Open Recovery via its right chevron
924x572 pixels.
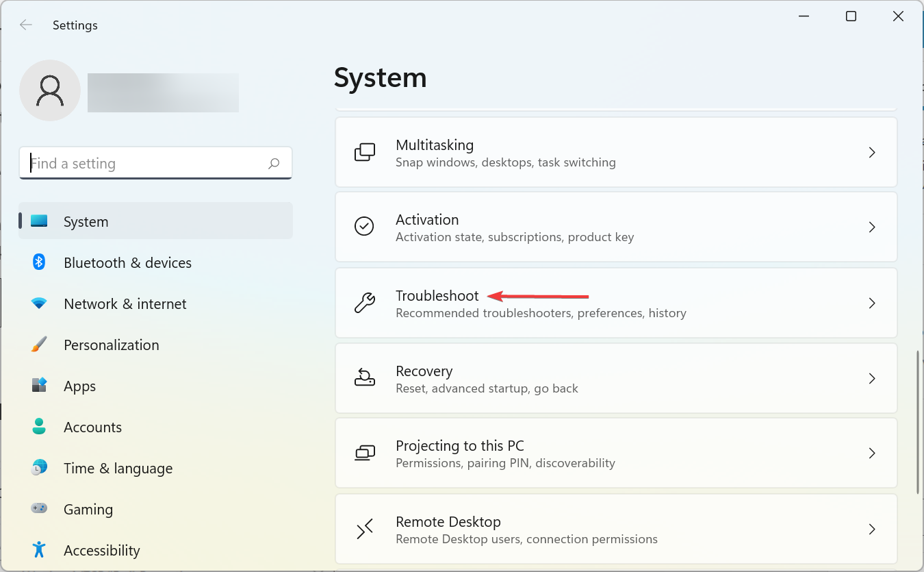(872, 378)
